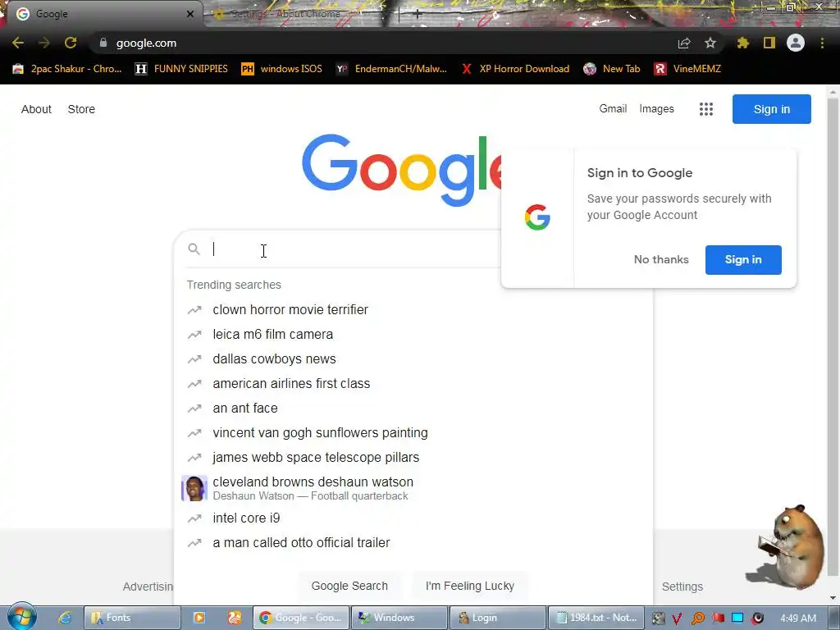Open the Extensions puzzle icon
Image resolution: width=840 pixels, height=630 pixels.
743,43
